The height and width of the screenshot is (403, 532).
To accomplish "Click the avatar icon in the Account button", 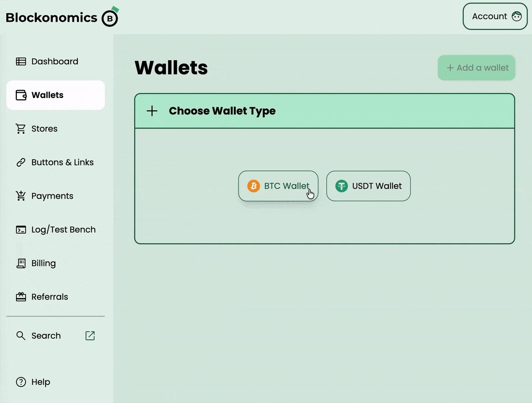I will (516, 16).
